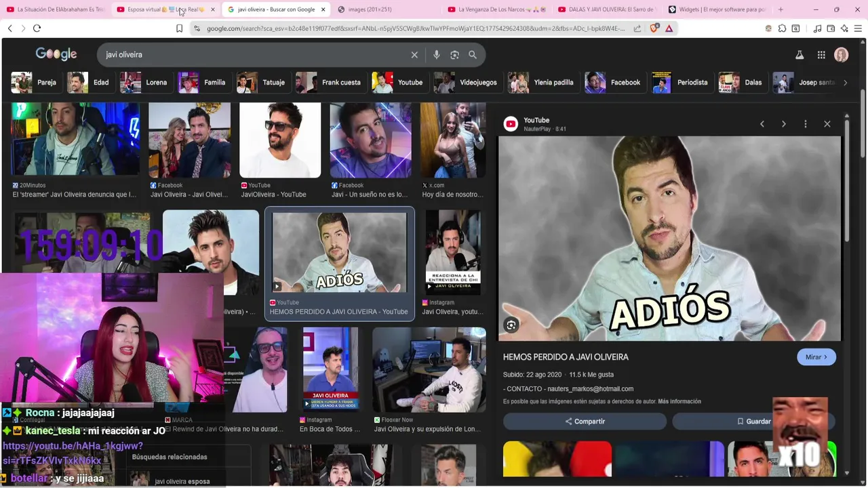
Task: Select the 'Videojuegos' filter chip
Action: click(467, 83)
